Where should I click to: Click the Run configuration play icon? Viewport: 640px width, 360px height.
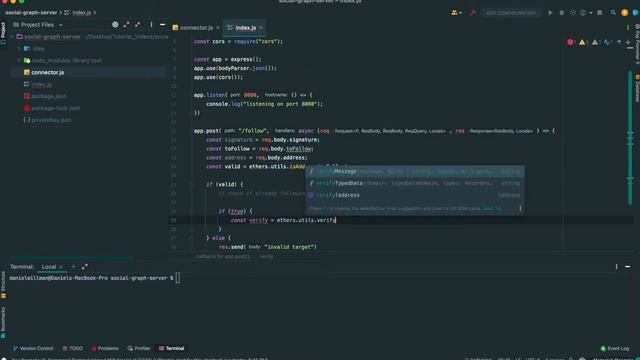coord(550,13)
